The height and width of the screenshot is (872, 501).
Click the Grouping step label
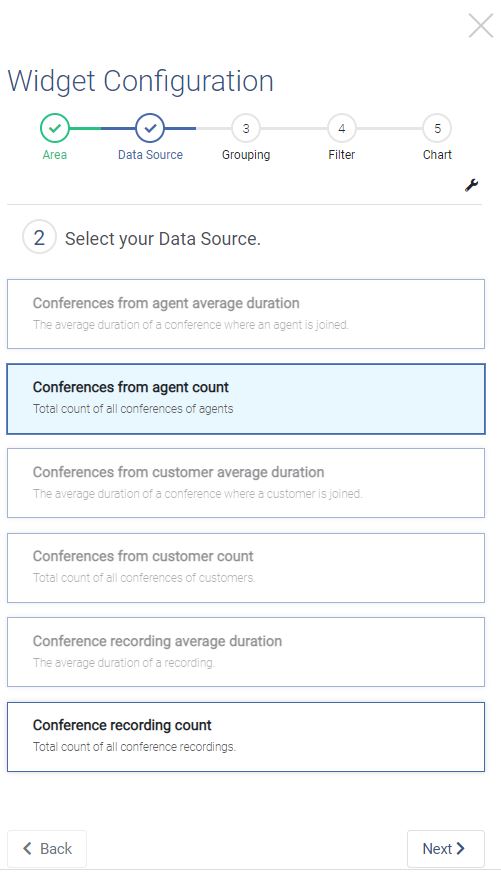(246, 155)
